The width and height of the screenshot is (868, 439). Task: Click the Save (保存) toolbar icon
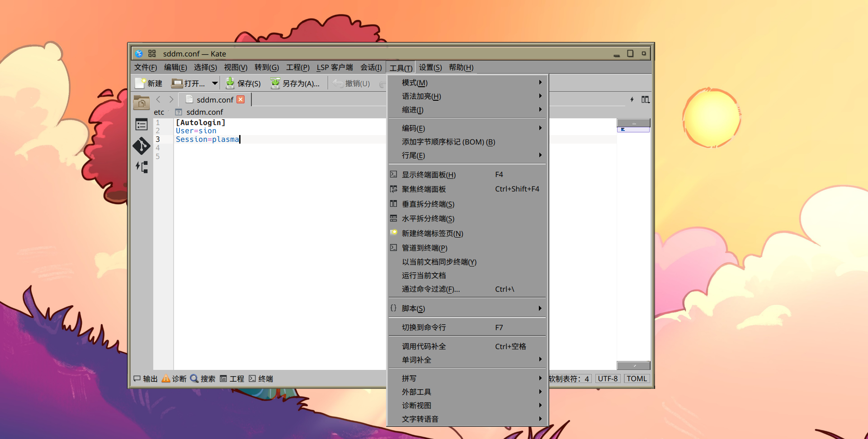pyautogui.click(x=230, y=83)
